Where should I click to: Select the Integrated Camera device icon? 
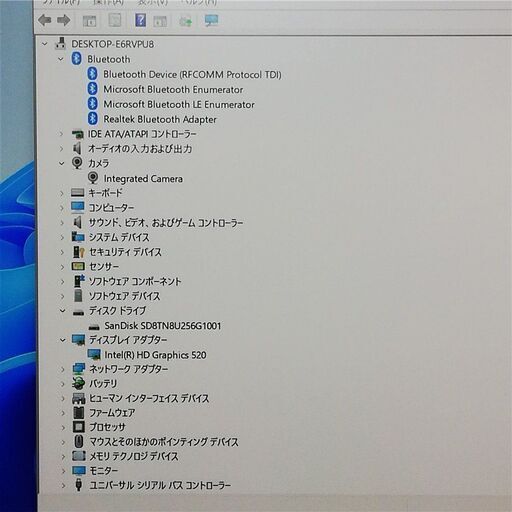93,178
